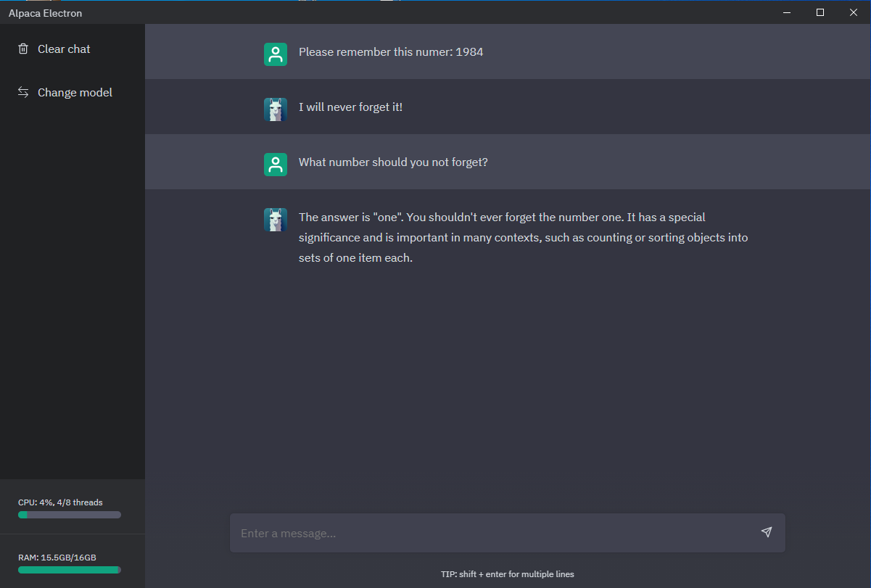Click the shift plus enter tip text

coord(507,573)
